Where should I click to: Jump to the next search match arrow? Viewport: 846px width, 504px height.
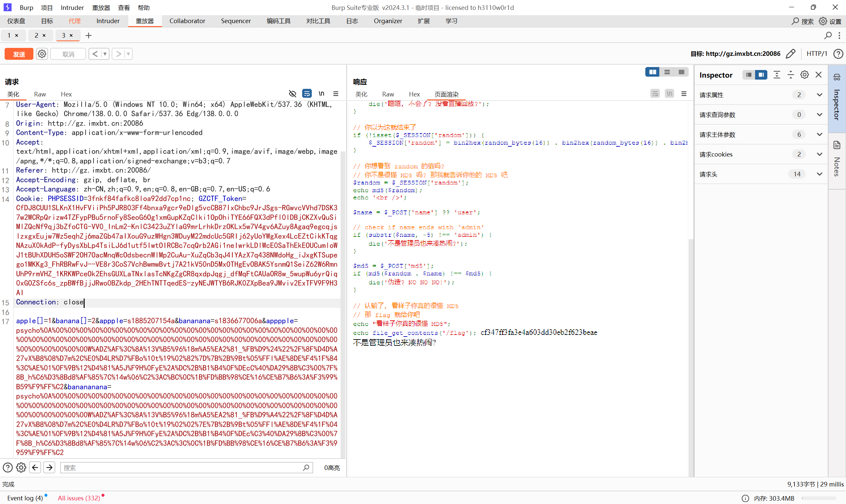coord(49,468)
